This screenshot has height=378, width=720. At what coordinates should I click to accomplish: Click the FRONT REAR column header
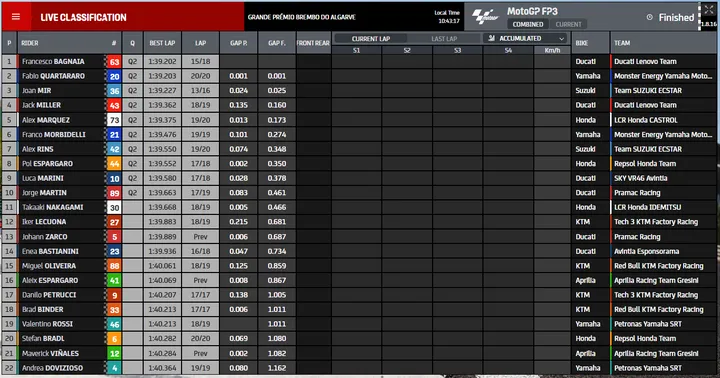[313, 43]
